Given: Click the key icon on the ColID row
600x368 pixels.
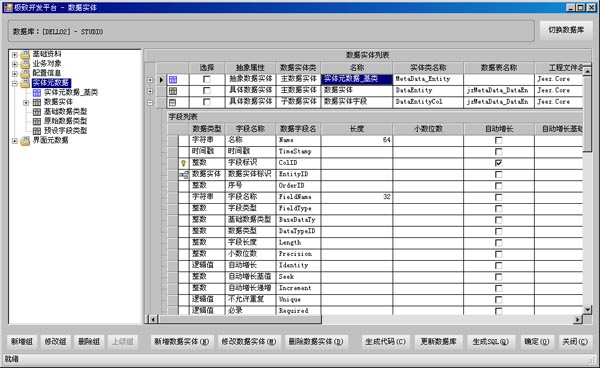Looking at the screenshot, I should [183, 163].
